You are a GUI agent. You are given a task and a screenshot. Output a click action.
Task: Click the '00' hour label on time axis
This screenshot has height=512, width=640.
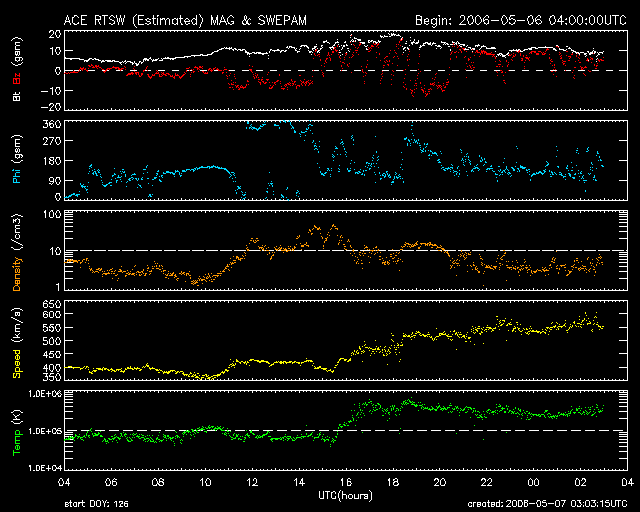(x=533, y=483)
